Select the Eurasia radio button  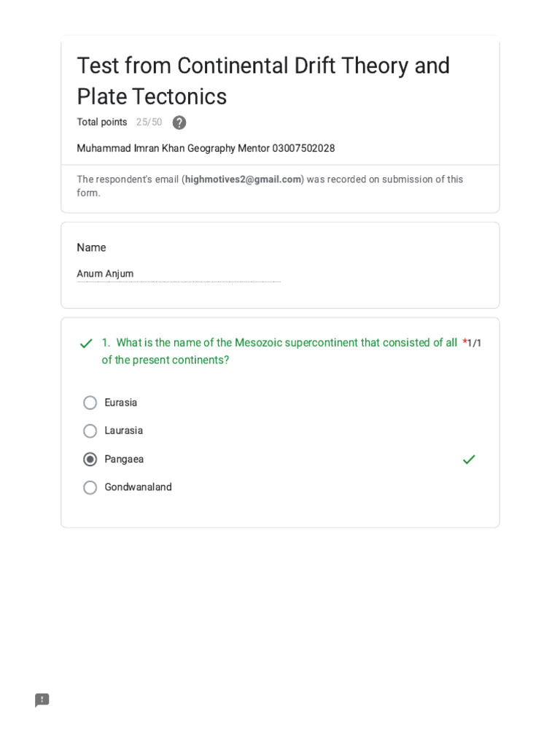[x=90, y=403]
